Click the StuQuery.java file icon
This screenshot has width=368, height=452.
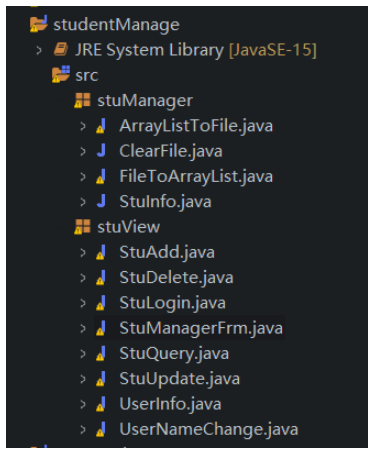101,353
